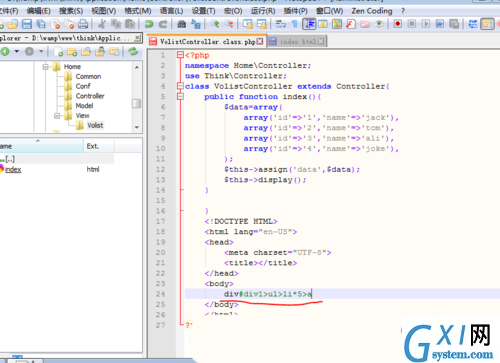The width and height of the screenshot is (500, 363).
Task: Select index html file in list
Action: [13, 169]
